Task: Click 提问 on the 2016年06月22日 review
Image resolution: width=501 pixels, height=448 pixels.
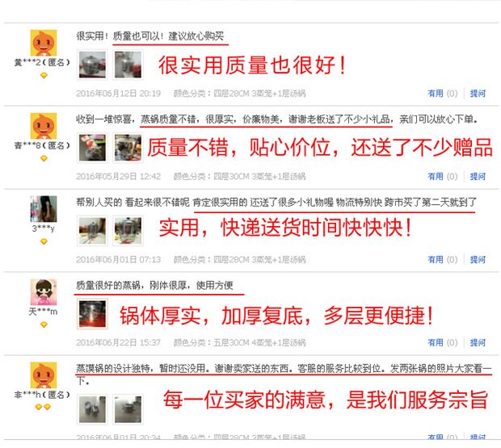Action: point(478,343)
